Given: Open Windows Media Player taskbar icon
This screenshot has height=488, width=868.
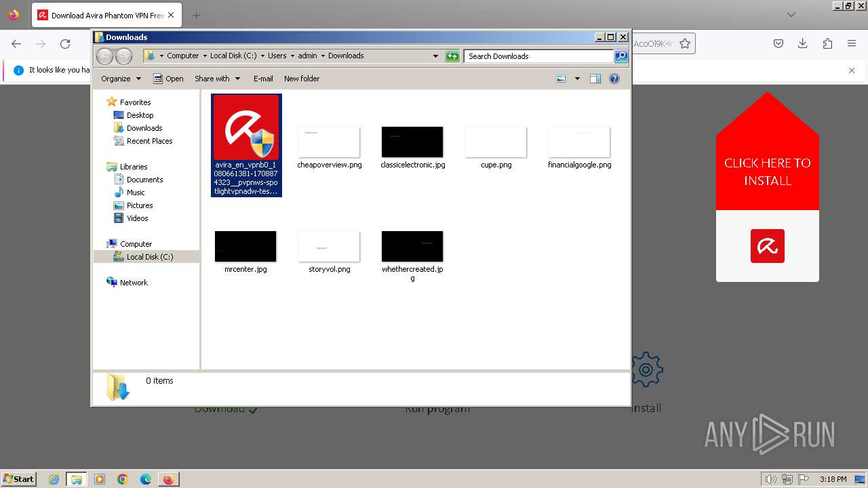Looking at the screenshot, I should click(100, 479).
